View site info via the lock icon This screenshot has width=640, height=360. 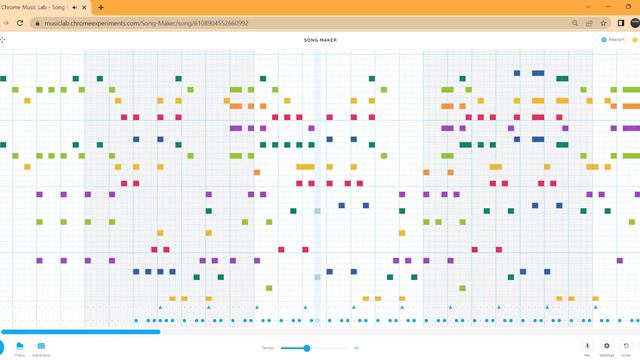[38, 23]
